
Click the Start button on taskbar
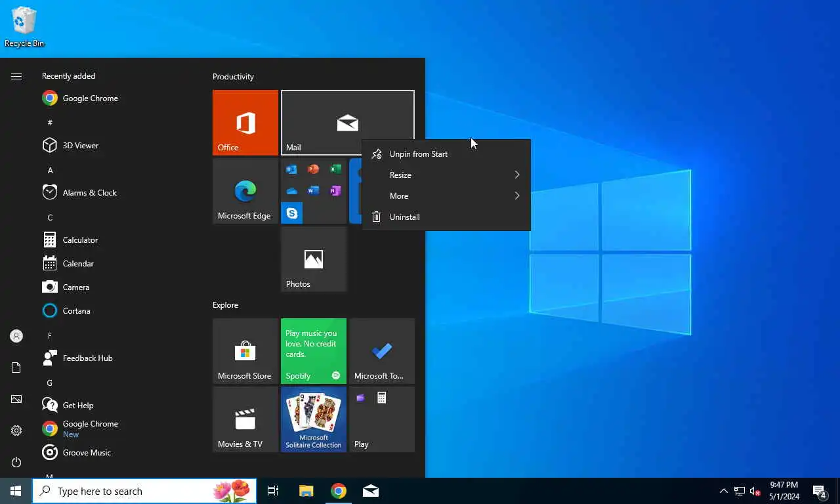[16, 491]
